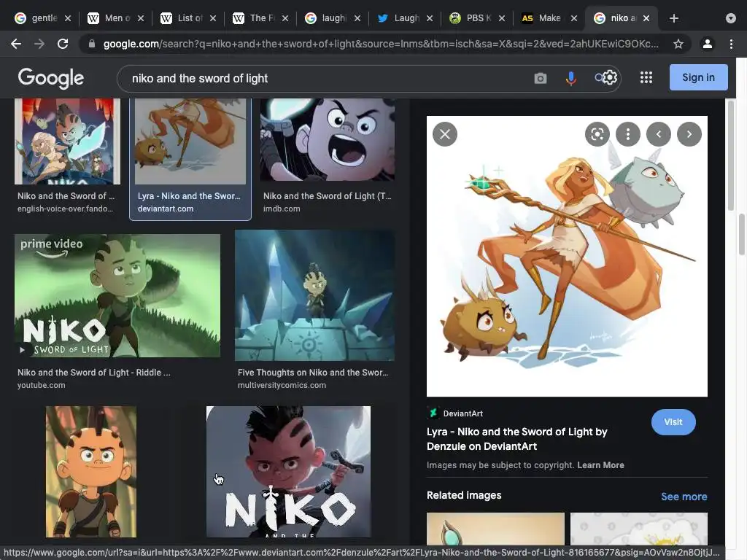The image size is (747, 560).
Task: Open the first related image thumbnail with teal gem
Action: click(x=495, y=529)
